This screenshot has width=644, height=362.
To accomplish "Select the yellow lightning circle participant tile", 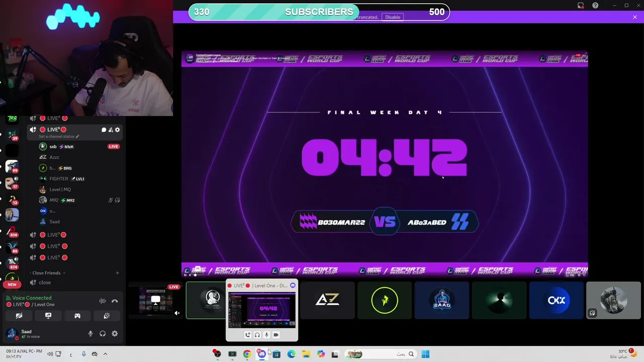I will point(384,300).
